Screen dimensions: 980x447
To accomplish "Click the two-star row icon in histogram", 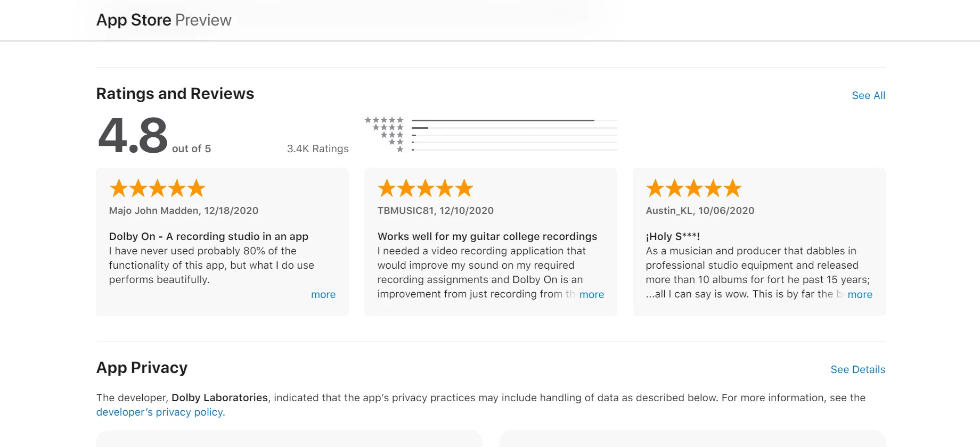I will tap(396, 142).
